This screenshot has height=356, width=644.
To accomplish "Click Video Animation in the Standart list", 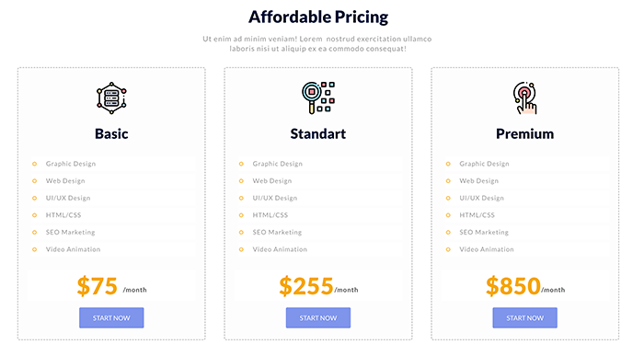I will pos(280,249).
